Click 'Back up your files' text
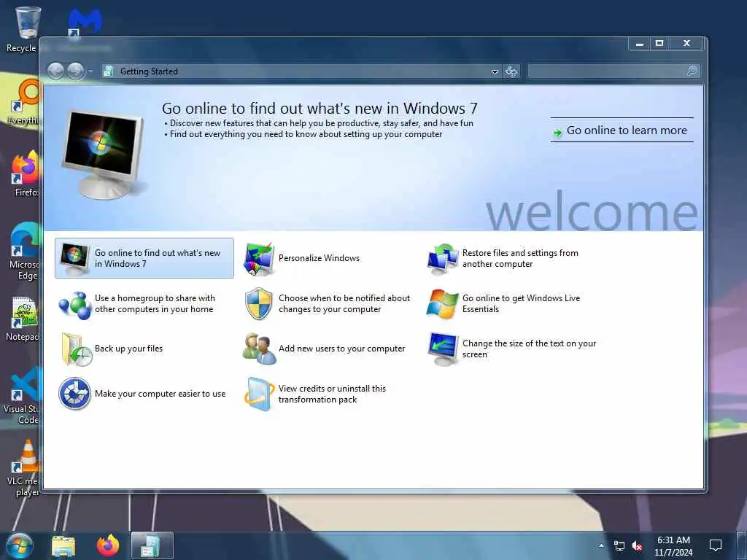The height and width of the screenshot is (560, 747). (x=128, y=349)
